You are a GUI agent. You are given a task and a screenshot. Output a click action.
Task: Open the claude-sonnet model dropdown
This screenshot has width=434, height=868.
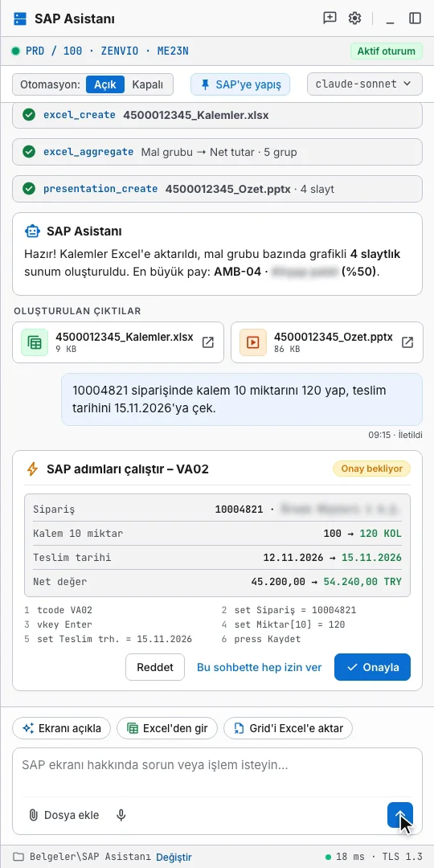point(365,84)
